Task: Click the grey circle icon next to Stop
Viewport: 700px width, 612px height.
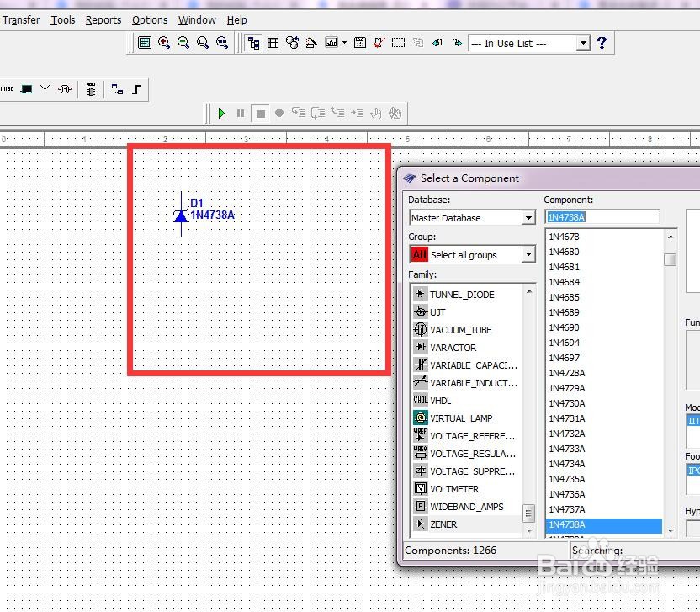Action: tap(279, 113)
